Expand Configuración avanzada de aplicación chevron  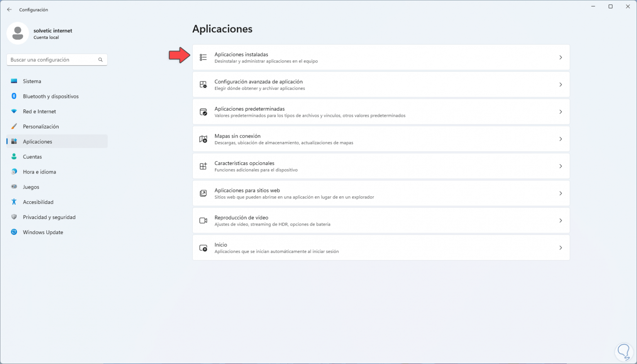click(561, 85)
